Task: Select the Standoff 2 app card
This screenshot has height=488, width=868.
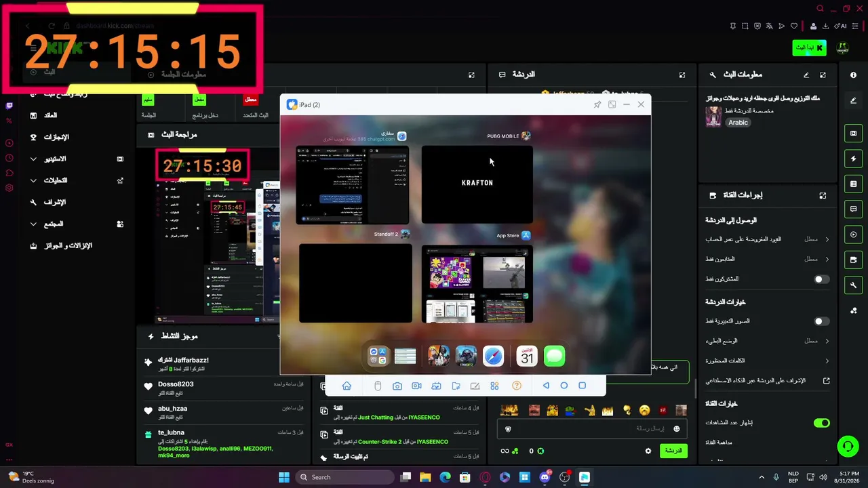Action: click(x=355, y=283)
